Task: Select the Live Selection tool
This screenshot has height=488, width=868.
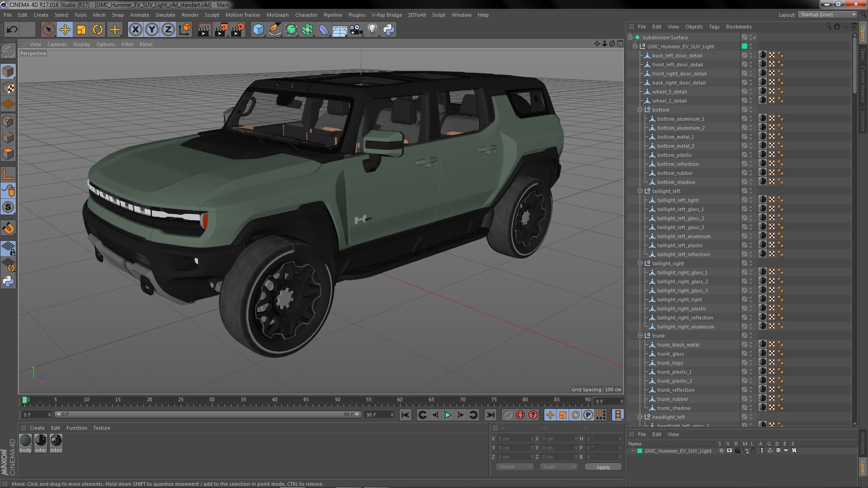Action: 48,30
